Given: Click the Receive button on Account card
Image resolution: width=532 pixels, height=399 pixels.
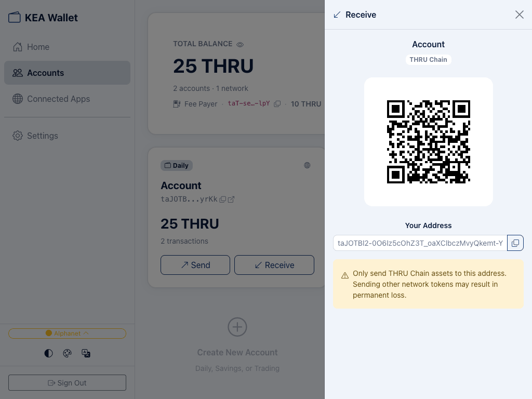Looking at the screenshot, I should click(274, 265).
